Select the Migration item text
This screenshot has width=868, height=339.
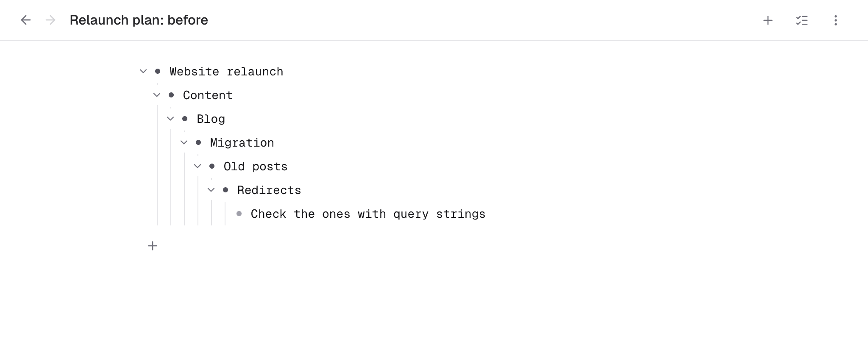coord(242,143)
